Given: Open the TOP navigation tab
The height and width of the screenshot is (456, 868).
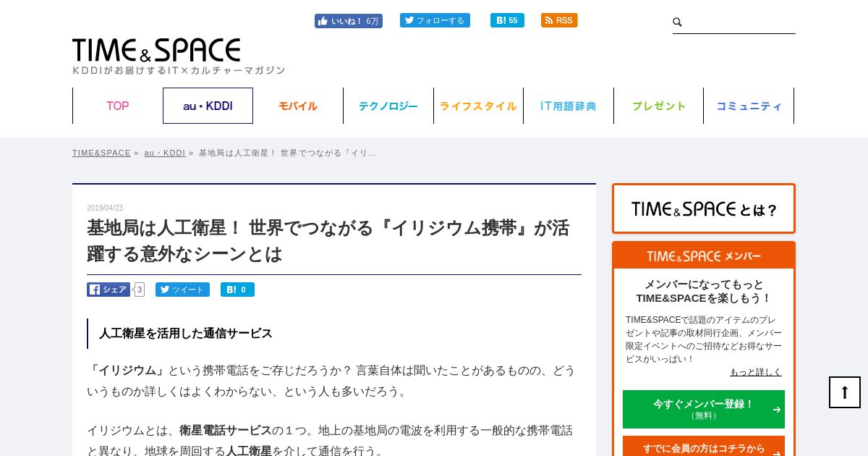Looking at the screenshot, I should coord(118,106).
